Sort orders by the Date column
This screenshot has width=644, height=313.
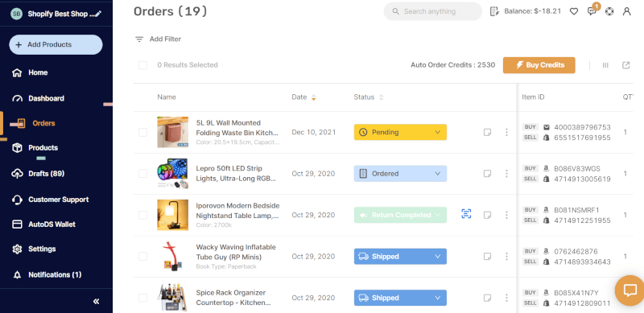tap(303, 97)
